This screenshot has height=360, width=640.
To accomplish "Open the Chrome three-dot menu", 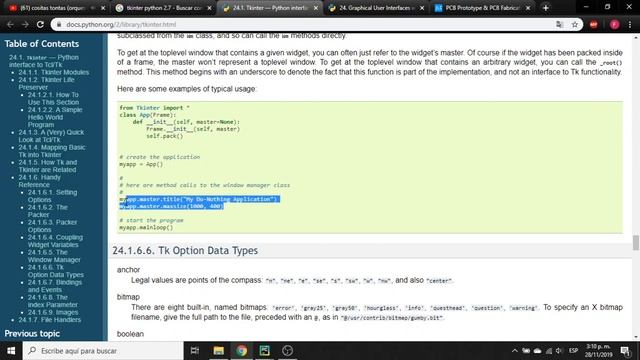I will pyautogui.click(x=630, y=24).
